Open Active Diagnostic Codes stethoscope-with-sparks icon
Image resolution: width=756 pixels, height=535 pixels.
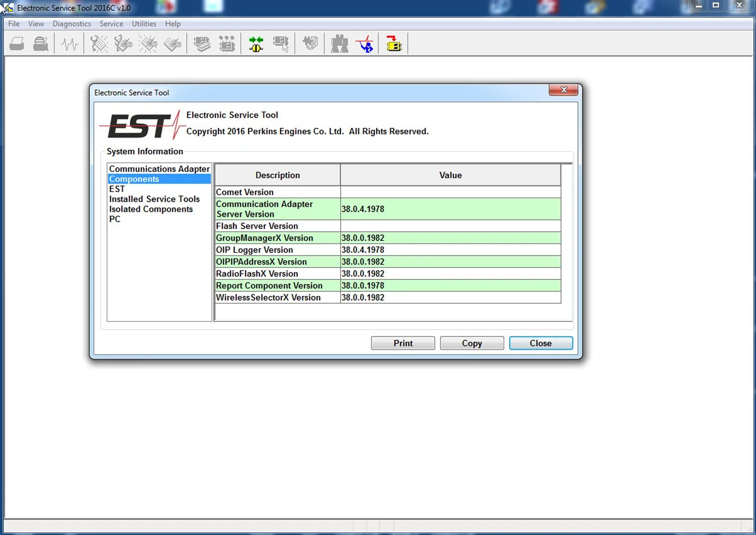[99, 44]
